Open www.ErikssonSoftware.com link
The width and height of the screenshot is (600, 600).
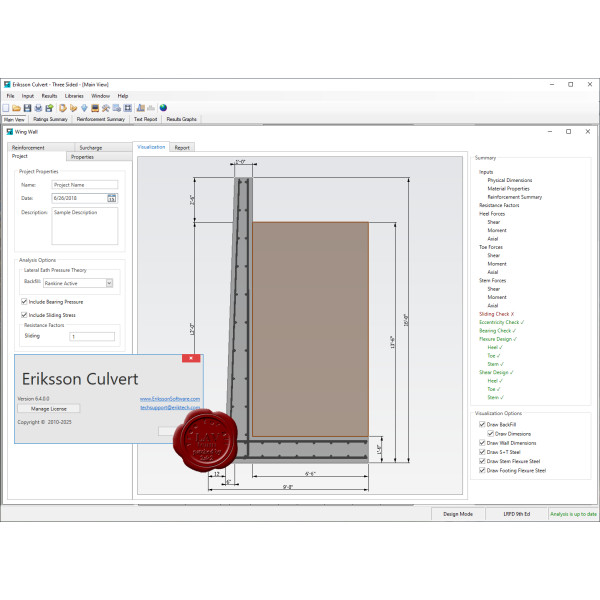pos(170,399)
